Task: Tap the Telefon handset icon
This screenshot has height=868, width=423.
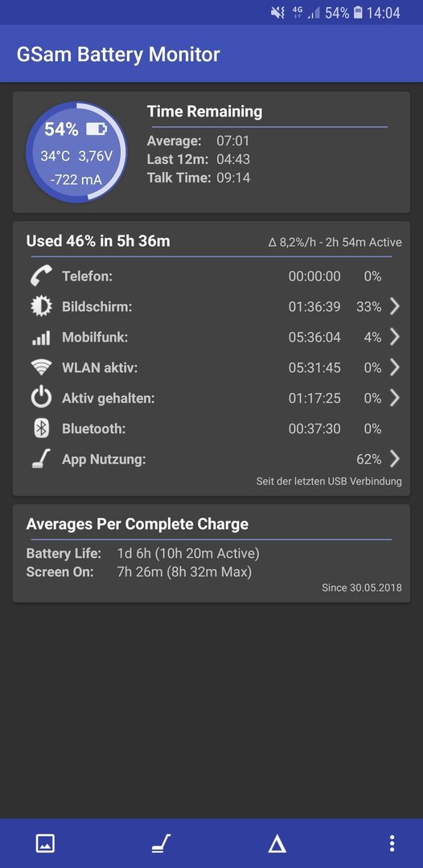Action: point(42,276)
